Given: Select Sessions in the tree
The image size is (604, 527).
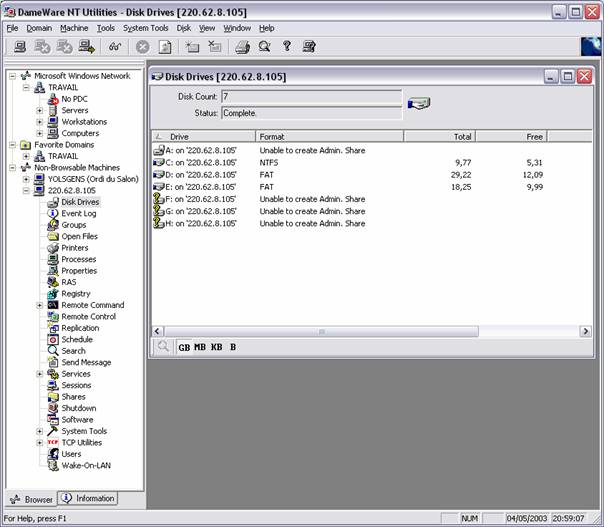Looking at the screenshot, I should point(76,385).
